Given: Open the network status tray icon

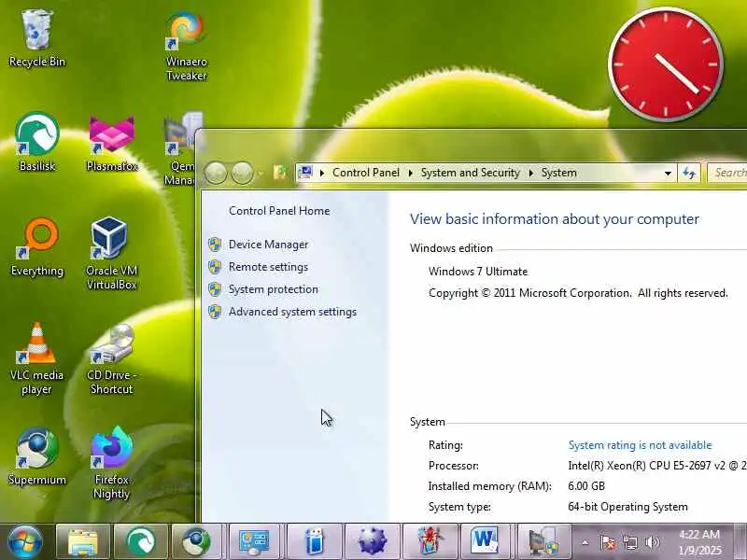Looking at the screenshot, I should pos(630,542).
